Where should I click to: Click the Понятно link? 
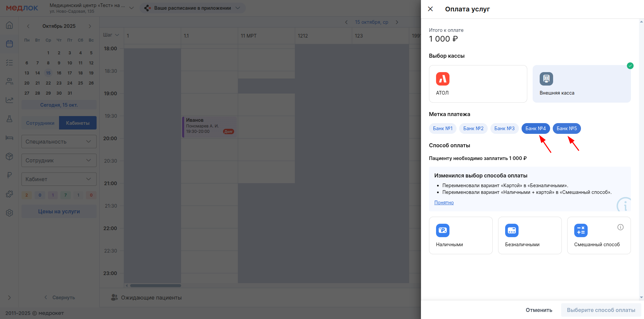(x=444, y=203)
